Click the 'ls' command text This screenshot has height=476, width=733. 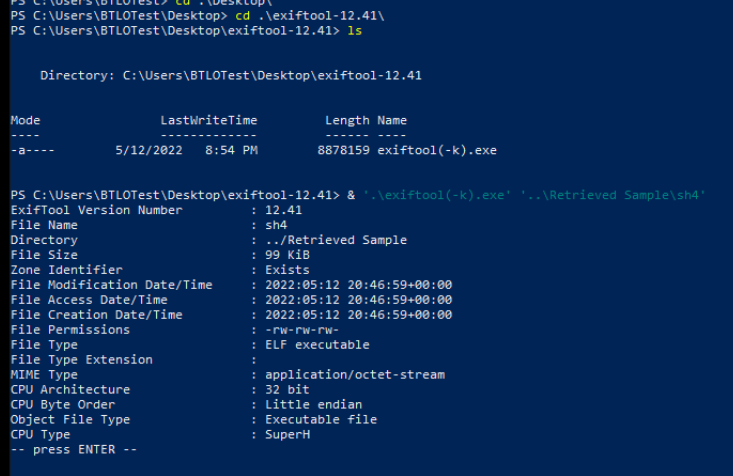354,31
